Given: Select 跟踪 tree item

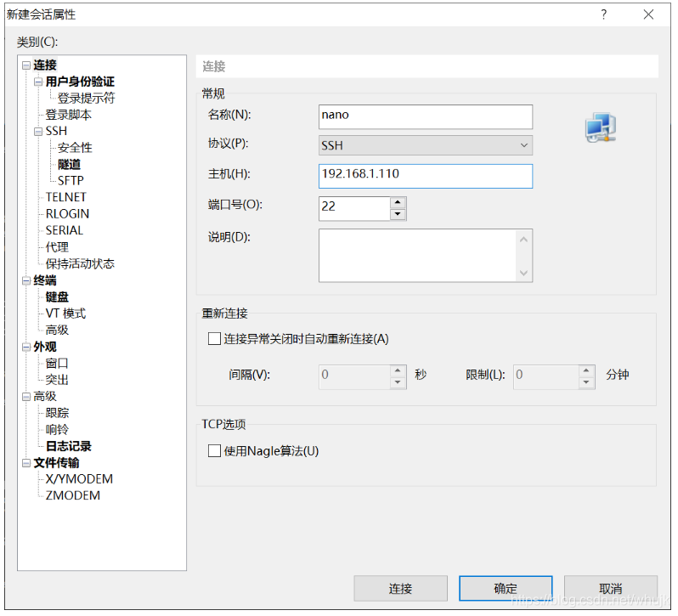Looking at the screenshot, I should (57, 413).
